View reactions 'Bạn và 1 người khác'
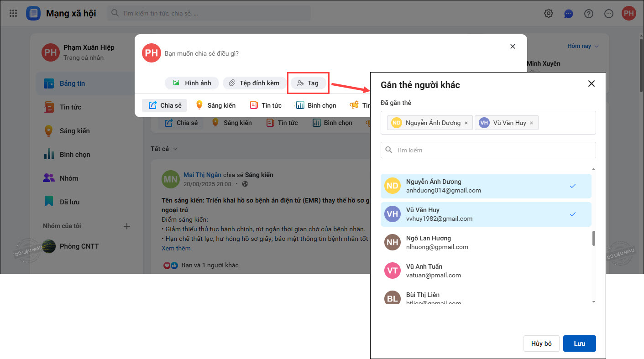This screenshot has width=644, height=359. (x=210, y=265)
